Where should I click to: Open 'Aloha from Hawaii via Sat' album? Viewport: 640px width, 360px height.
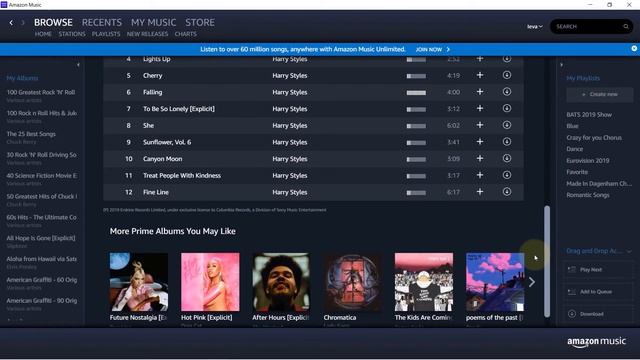pyautogui.click(x=42, y=259)
